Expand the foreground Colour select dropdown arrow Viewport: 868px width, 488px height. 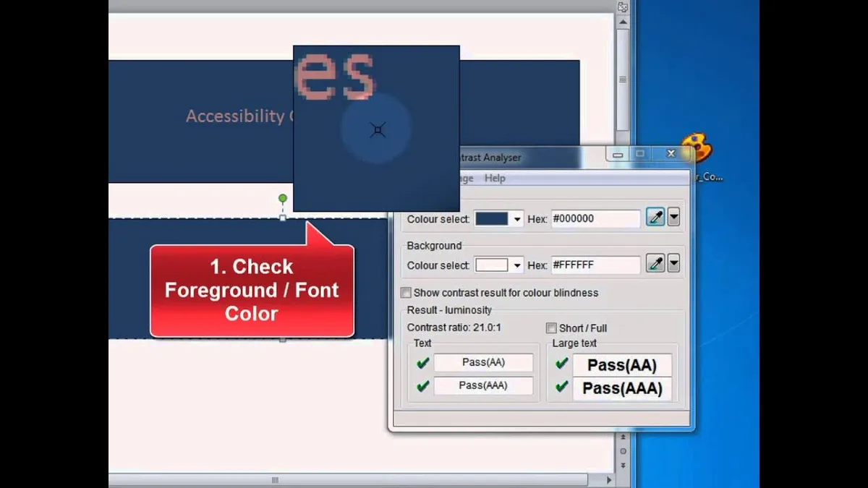pos(517,219)
